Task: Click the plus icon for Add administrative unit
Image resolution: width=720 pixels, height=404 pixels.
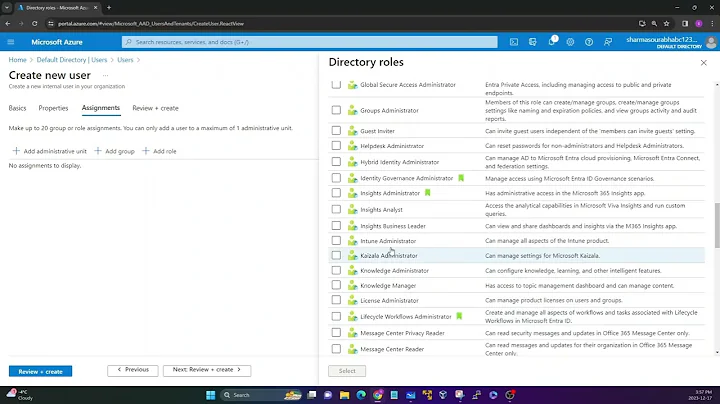Action: pyautogui.click(x=16, y=151)
